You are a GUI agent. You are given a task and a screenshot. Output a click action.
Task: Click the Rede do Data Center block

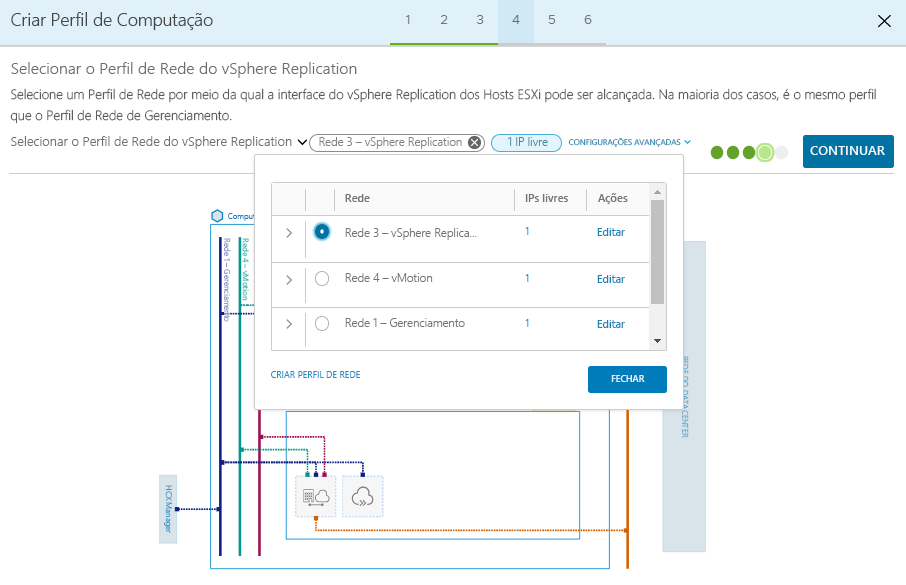click(x=684, y=397)
